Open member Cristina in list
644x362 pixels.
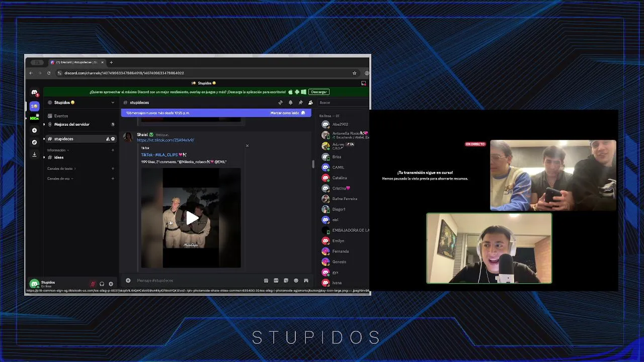coord(345,189)
